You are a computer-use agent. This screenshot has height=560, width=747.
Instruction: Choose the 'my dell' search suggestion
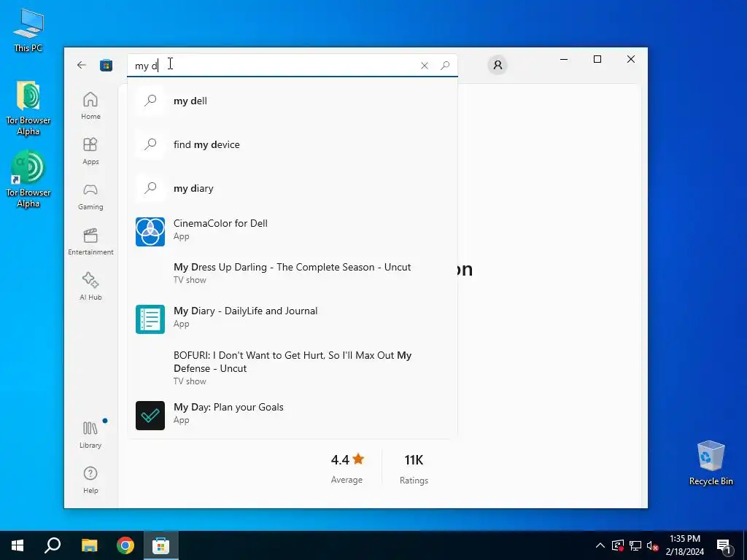(293, 101)
